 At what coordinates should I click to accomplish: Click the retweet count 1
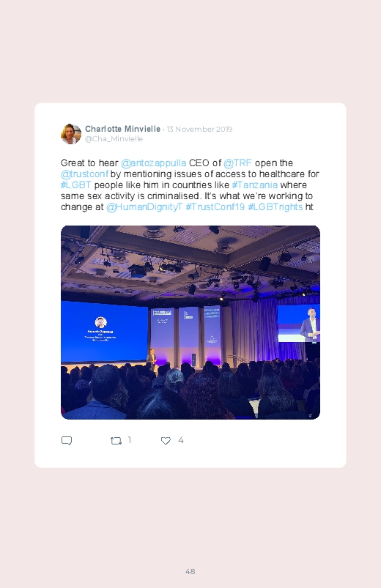tap(130, 440)
